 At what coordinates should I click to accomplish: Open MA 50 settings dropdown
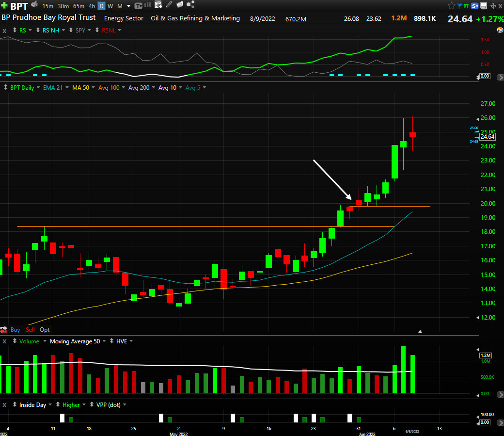[93, 87]
